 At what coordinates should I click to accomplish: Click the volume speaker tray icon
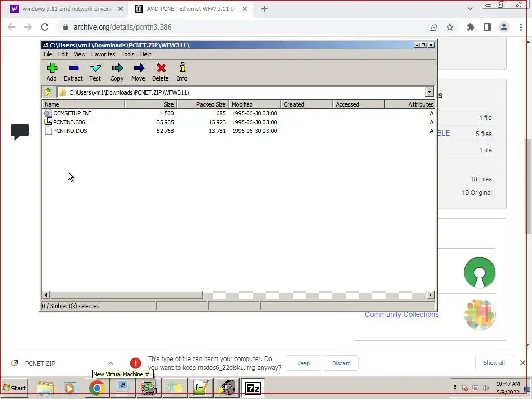(486, 388)
